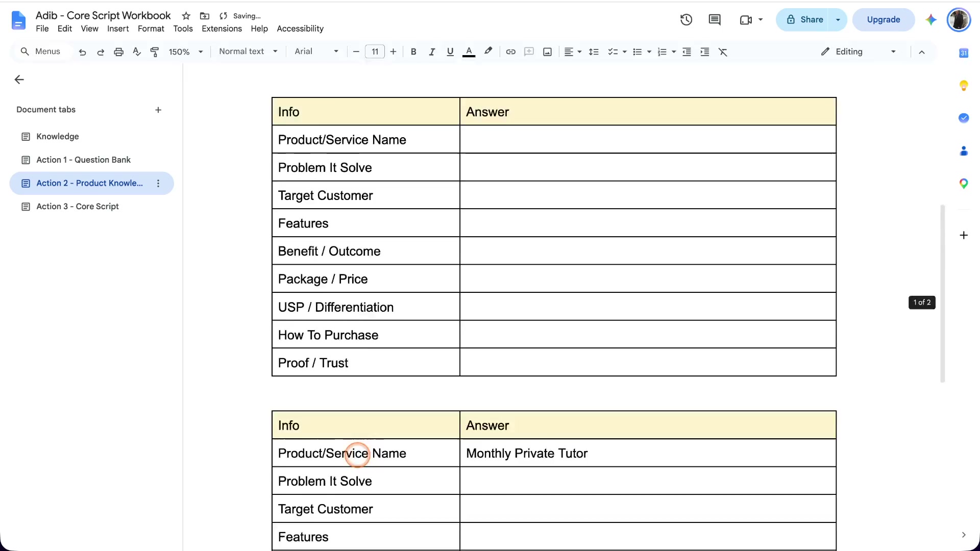The width and height of the screenshot is (980, 551).
Task: Open the highlight color picker
Action: [x=488, y=52]
